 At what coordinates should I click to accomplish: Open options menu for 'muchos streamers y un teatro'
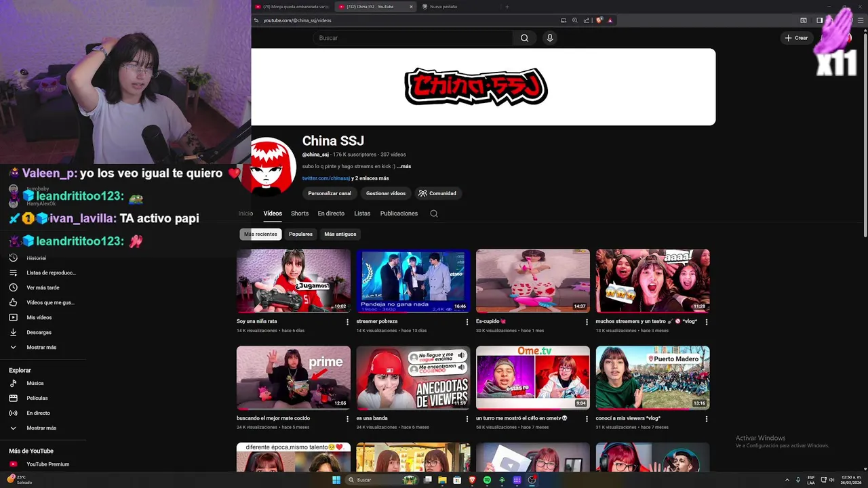pos(706,322)
